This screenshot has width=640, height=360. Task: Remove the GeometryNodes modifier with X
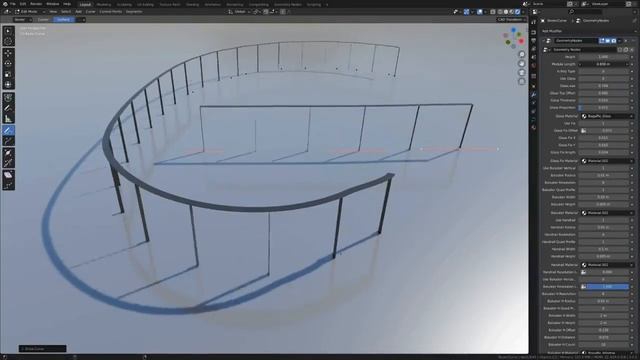[x=626, y=41]
